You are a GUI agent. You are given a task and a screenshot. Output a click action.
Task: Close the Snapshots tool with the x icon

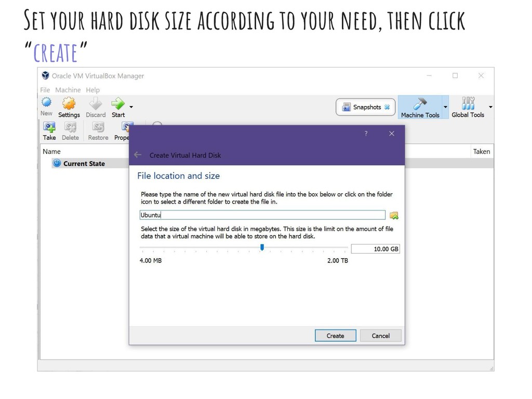387,107
